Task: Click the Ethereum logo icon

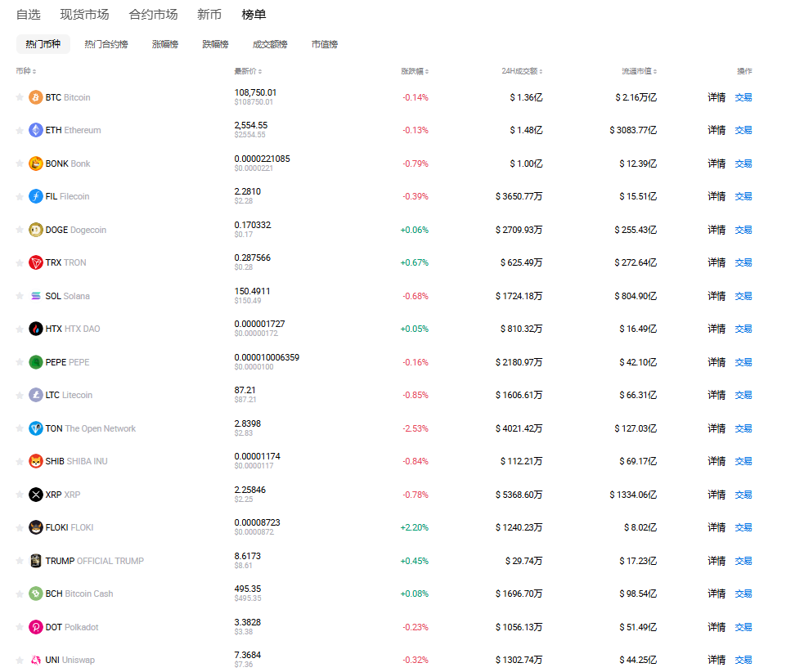Action: (x=36, y=130)
